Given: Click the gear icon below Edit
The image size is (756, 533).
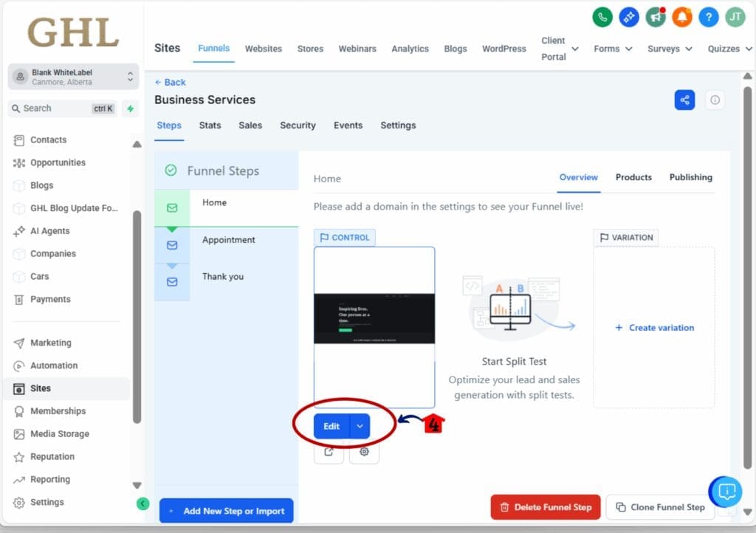Looking at the screenshot, I should click(364, 452).
